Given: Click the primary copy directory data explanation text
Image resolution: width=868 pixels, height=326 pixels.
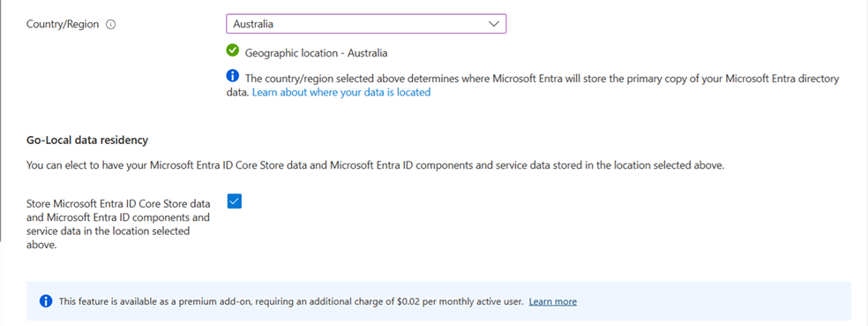Looking at the screenshot, I should [x=533, y=86].
